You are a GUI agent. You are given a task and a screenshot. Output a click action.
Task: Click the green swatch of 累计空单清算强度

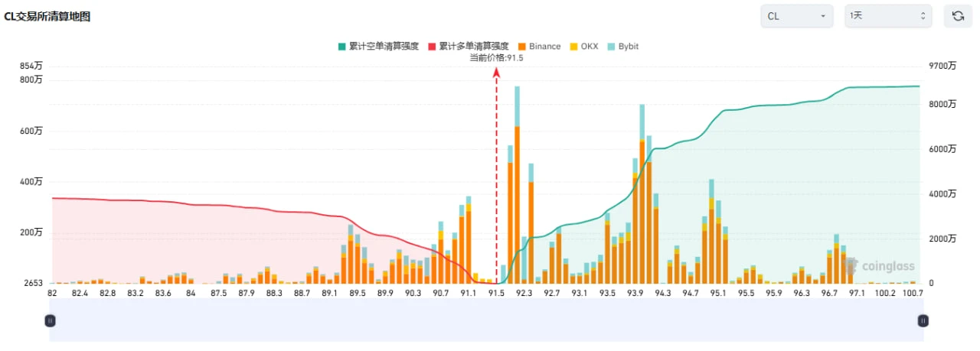[341, 47]
